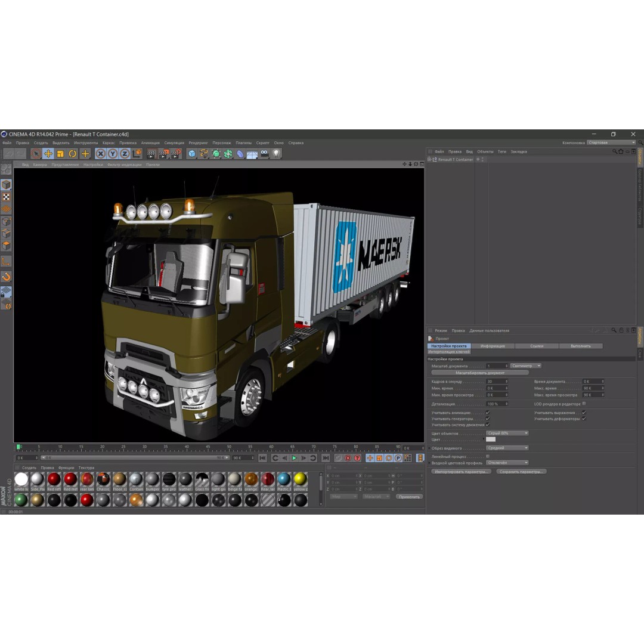Viewport: 644px width, 644px height.
Task: Click the Цвет color swatch
Action: coord(491,439)
